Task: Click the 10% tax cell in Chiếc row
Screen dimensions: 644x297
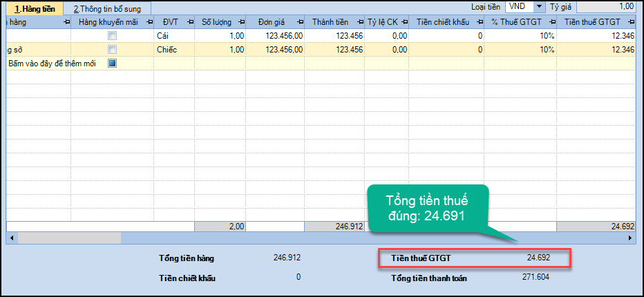Action: [520, 50]
